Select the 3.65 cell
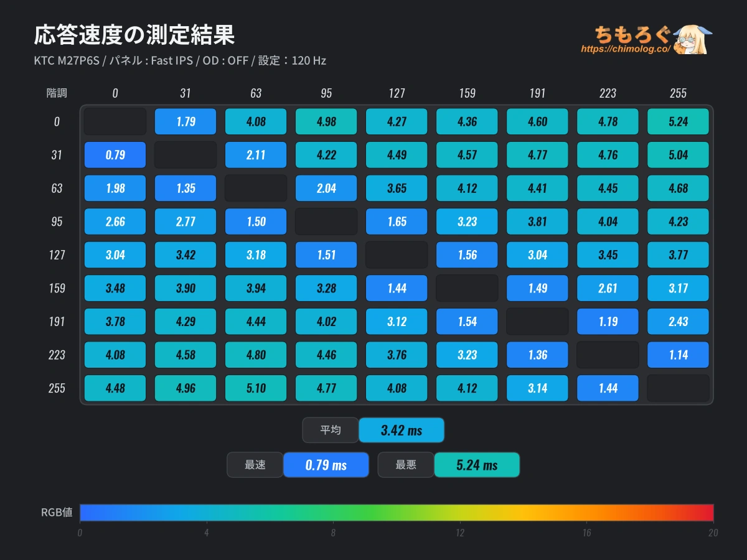This screenshot has height=560, width=747. pos(397,188)
